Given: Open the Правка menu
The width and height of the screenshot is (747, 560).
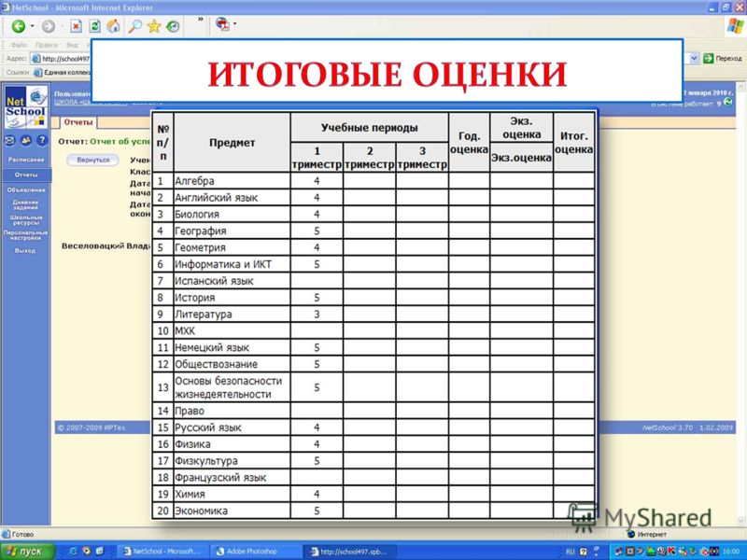Looking at the screenshot, I should tap(46, 45).
